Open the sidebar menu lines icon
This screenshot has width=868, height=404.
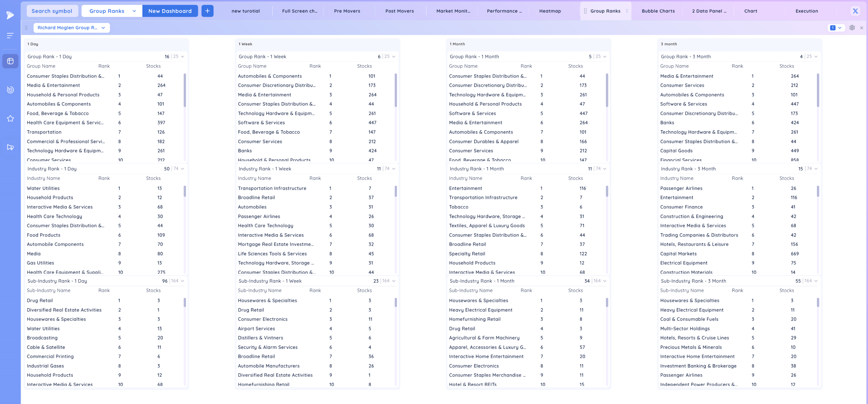coord(10,35)
